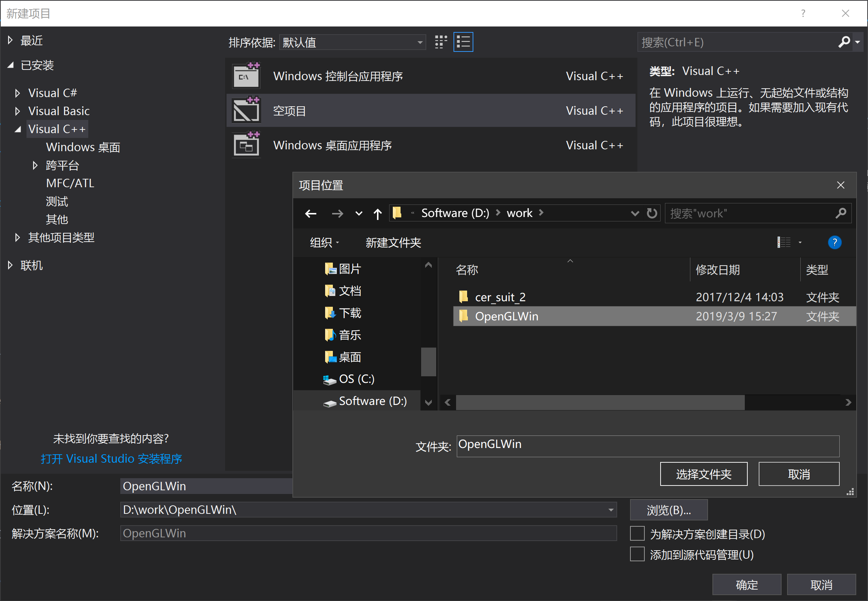Open 打开 Visual Studio 安装程序 link
The image size is (868, 601).
coord(111,458)
